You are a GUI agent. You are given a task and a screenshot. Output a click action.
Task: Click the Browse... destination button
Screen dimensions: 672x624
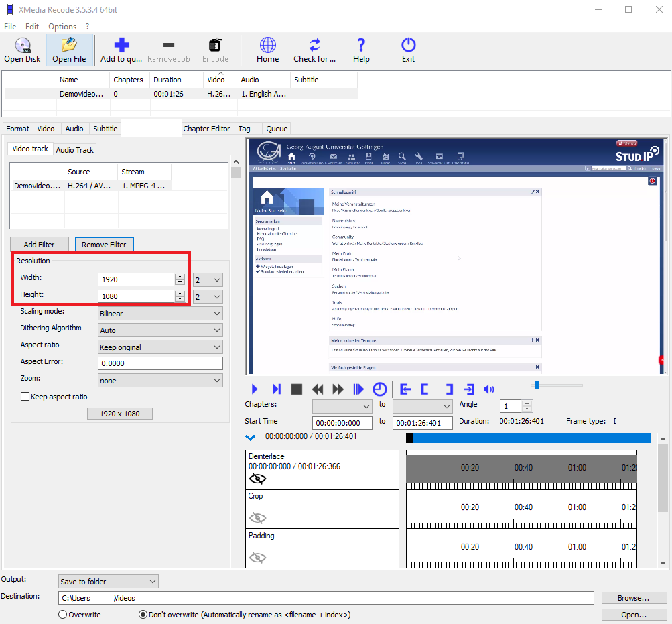[633, 598]
